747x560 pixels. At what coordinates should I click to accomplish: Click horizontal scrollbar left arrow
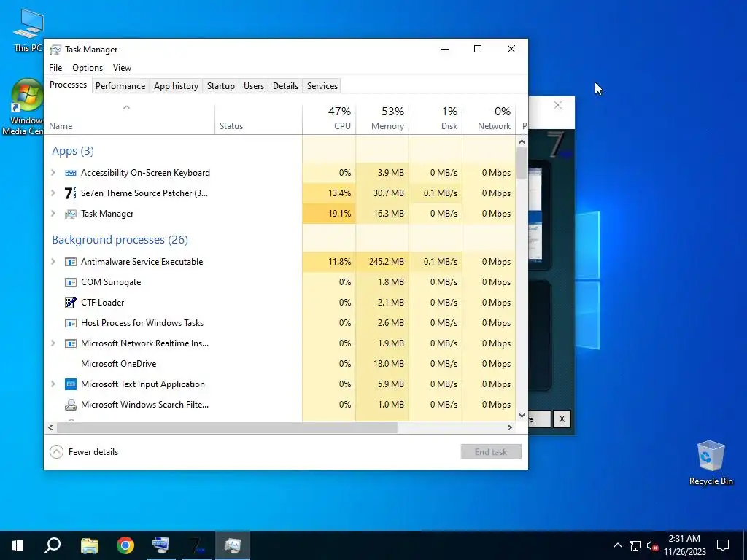pos(50,427)
